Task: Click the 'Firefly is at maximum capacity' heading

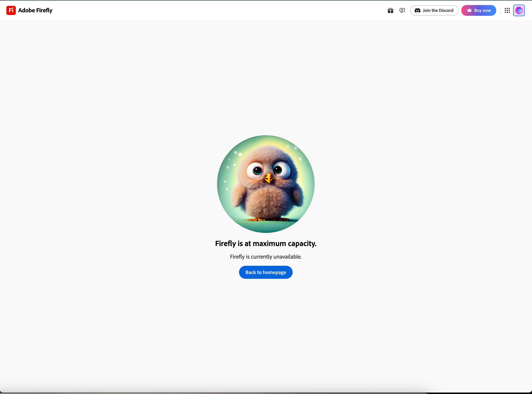Action: coord(266,243)
